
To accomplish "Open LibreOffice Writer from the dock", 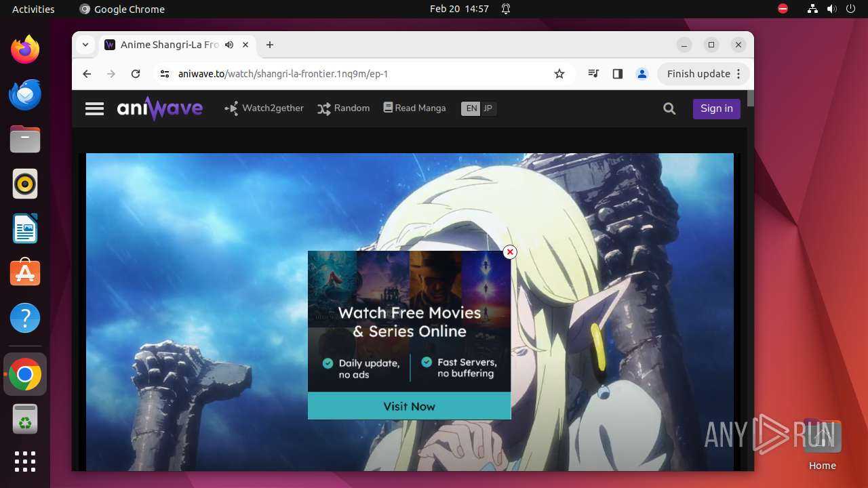I will click(25, 228).
